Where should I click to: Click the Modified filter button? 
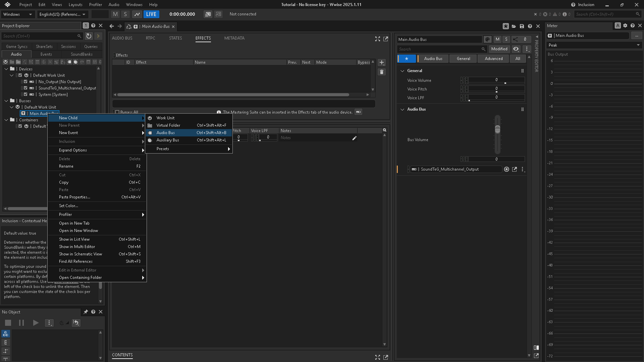click(x=499, y=49)
